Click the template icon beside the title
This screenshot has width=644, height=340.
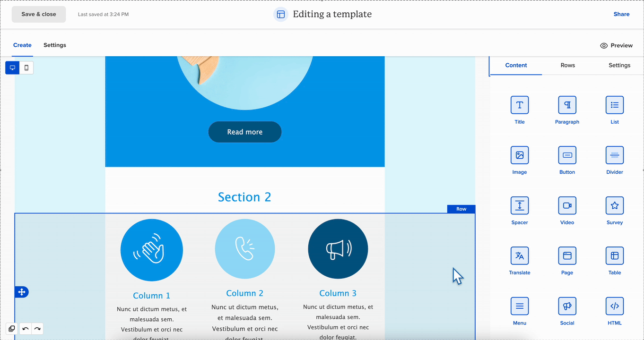(281, 14)
